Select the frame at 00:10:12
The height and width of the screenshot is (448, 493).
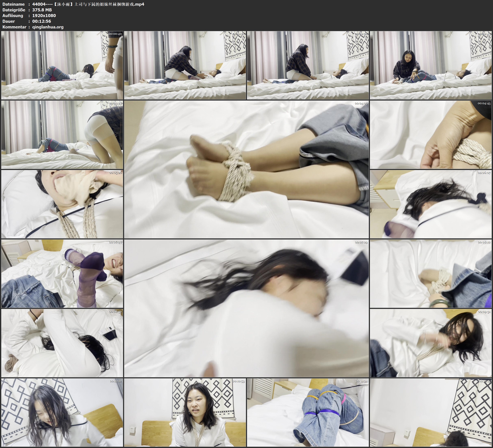pyautogui.click(x=62, y=412)
